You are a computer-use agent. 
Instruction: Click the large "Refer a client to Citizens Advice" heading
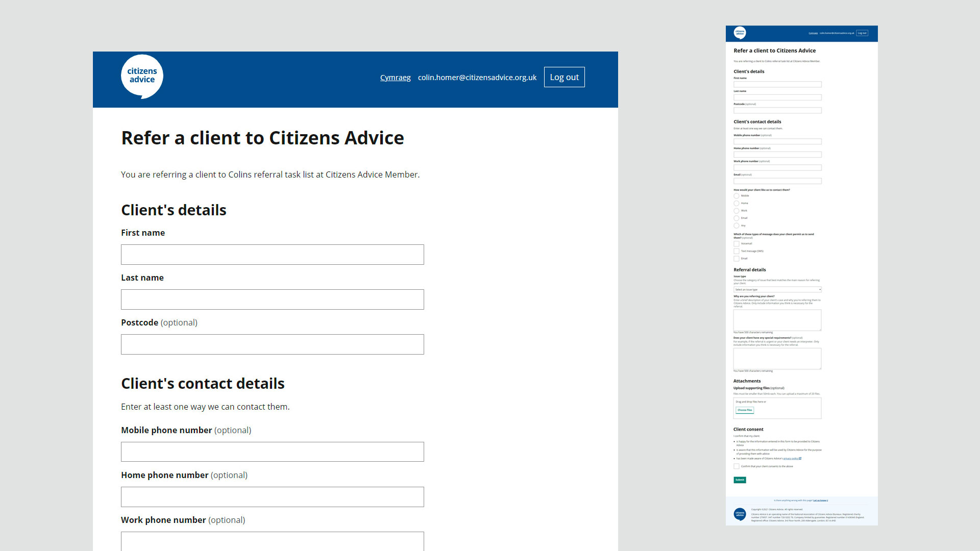[x=262, y=138]
